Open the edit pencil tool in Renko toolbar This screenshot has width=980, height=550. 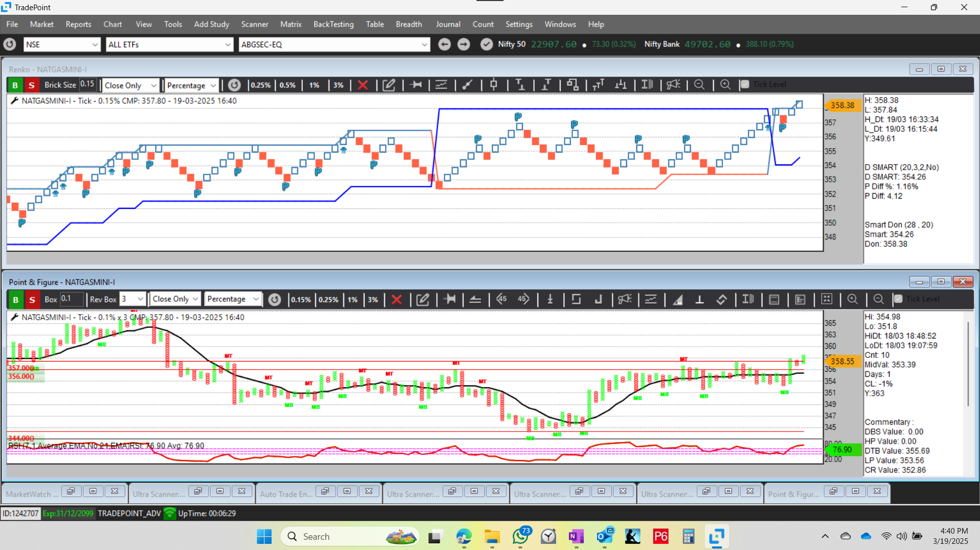click(x=389, y=85)
